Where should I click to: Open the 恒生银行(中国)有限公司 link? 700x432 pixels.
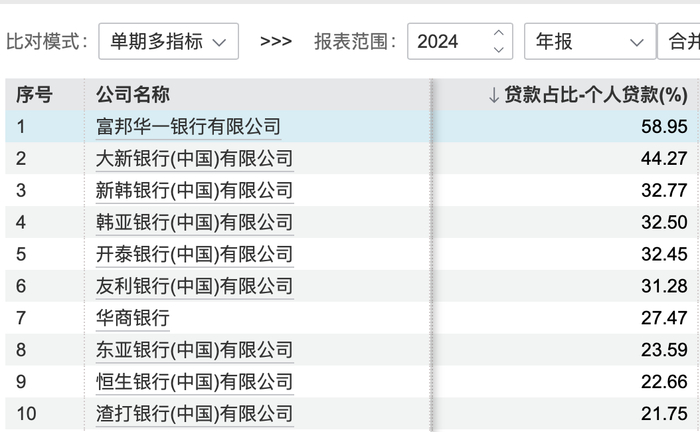point(195,382)
